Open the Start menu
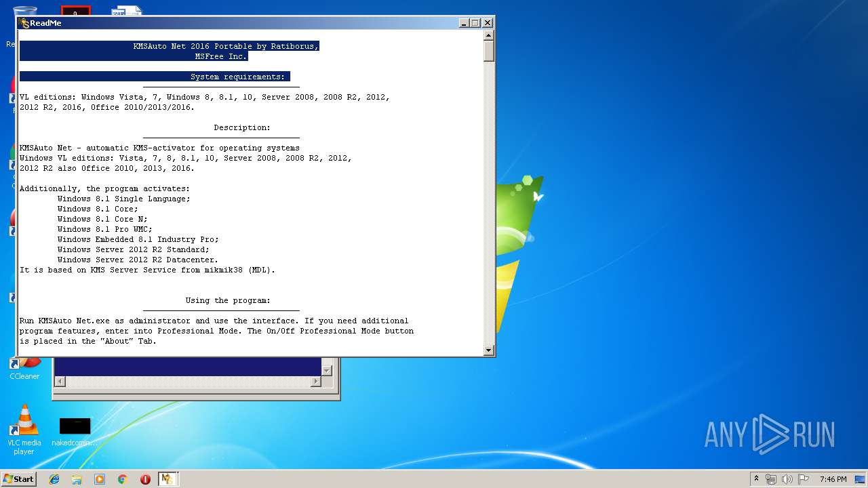 click(19, 479)
